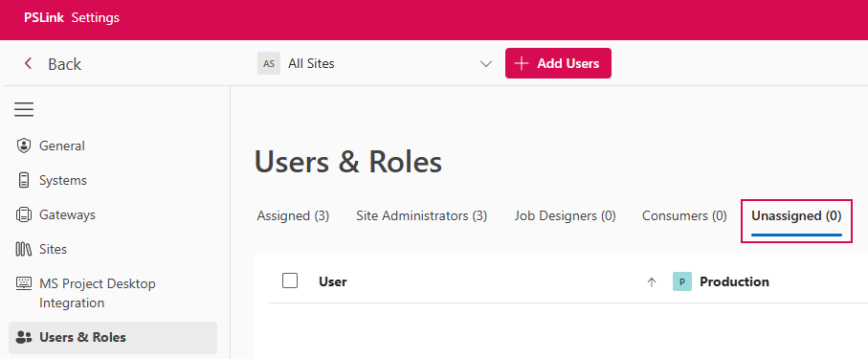Open the All Sites selector
The height and width of the screenshot is (359, 868).
pyautogui.click(x=376, y=63)
